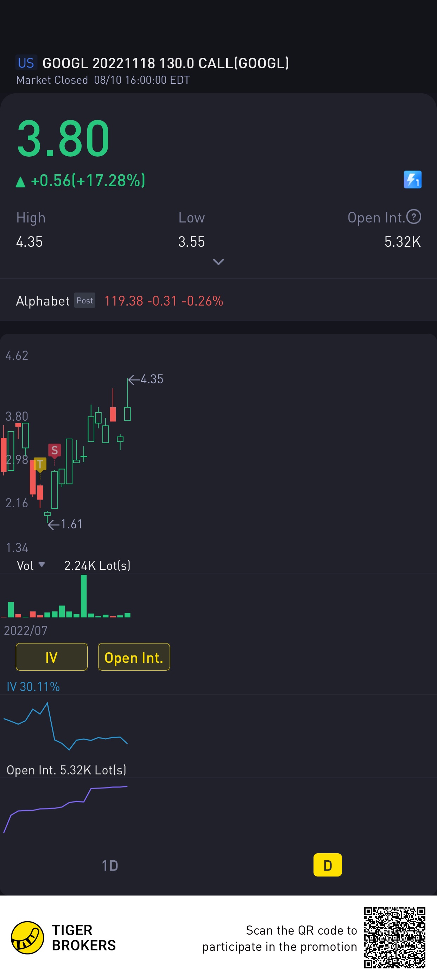Tap the 1.61 low candlestick label
The width and height of the screenshot is (437, 980).
click(71, 524)
